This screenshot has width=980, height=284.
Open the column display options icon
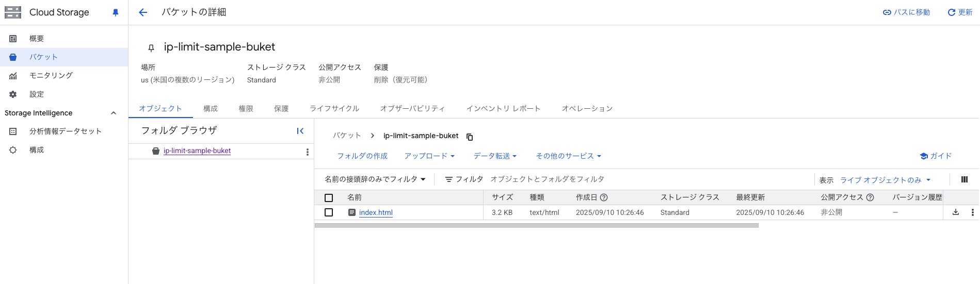[x=965, y=179]
